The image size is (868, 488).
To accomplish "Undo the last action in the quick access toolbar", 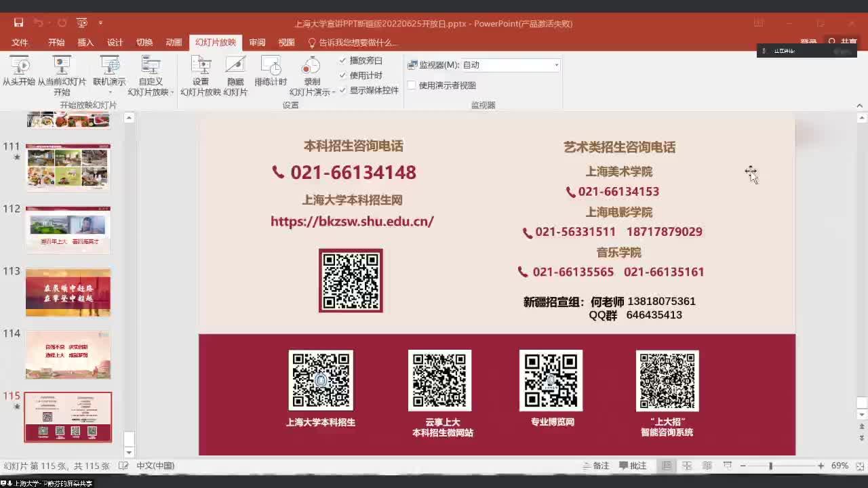I will 38,23.
